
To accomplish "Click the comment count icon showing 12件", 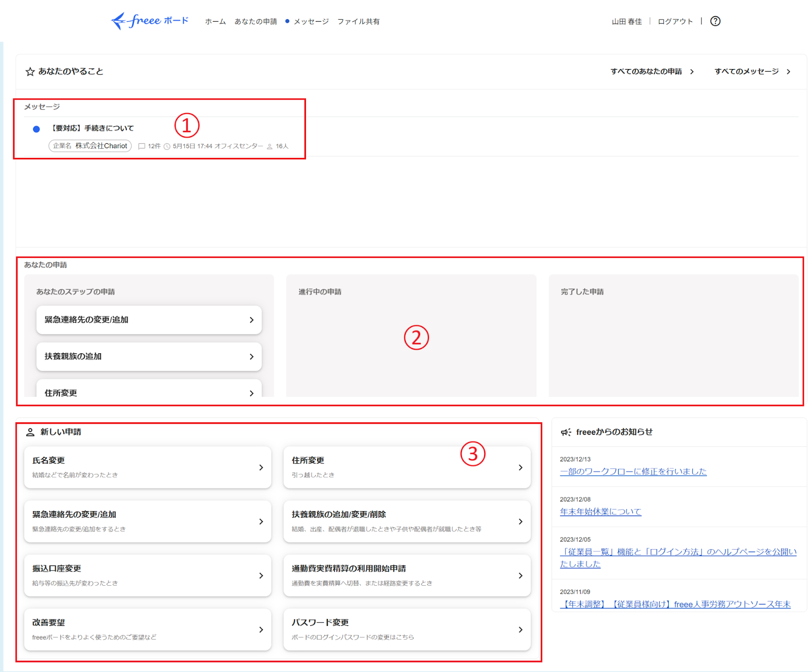I will point(142,146).
